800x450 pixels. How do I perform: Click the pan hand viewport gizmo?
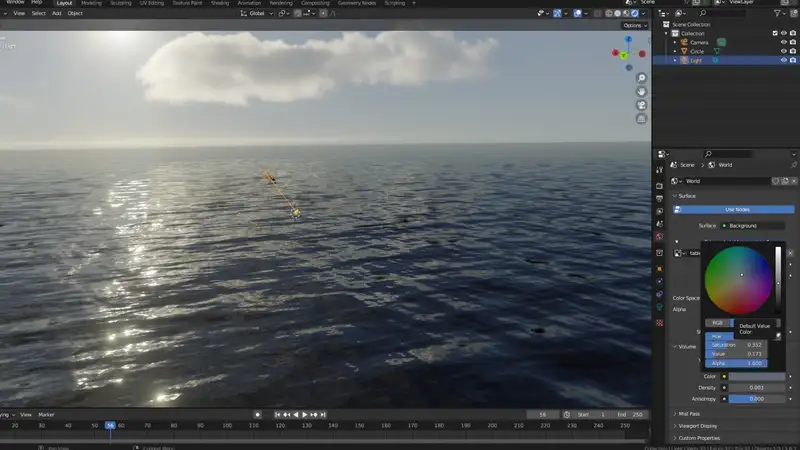pyautogui.click(x=641, y=91)
